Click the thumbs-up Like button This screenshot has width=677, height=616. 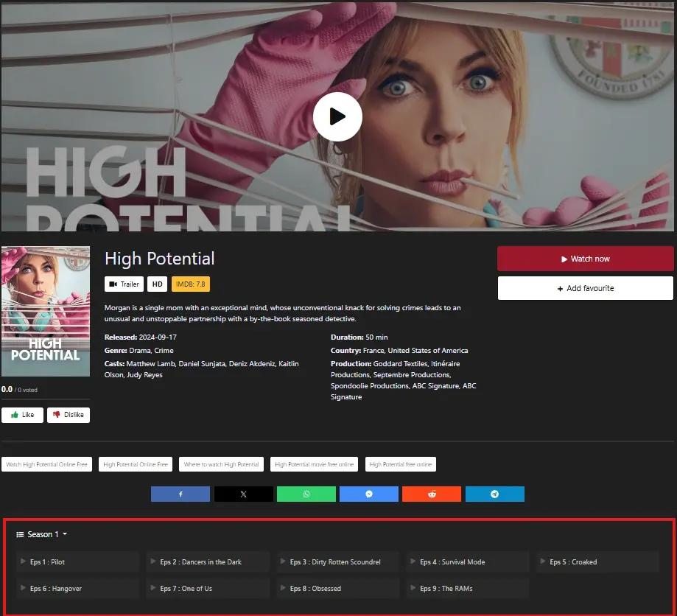tap(22, 415)
